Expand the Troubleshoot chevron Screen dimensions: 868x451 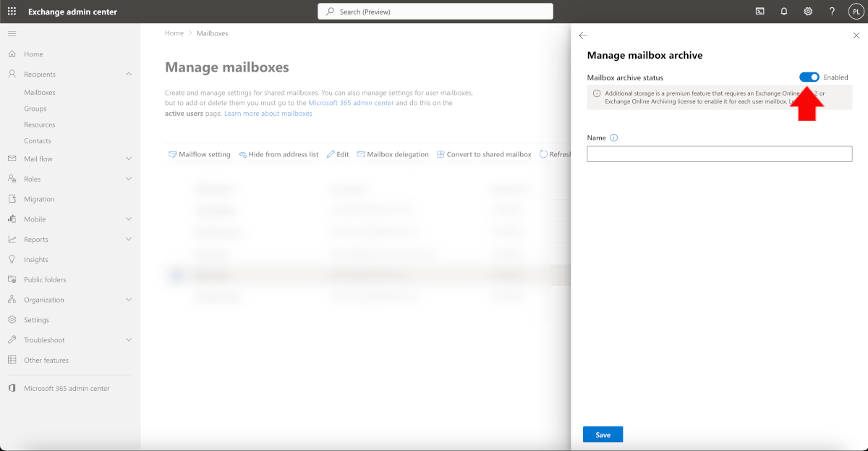[x=129, y=340]
